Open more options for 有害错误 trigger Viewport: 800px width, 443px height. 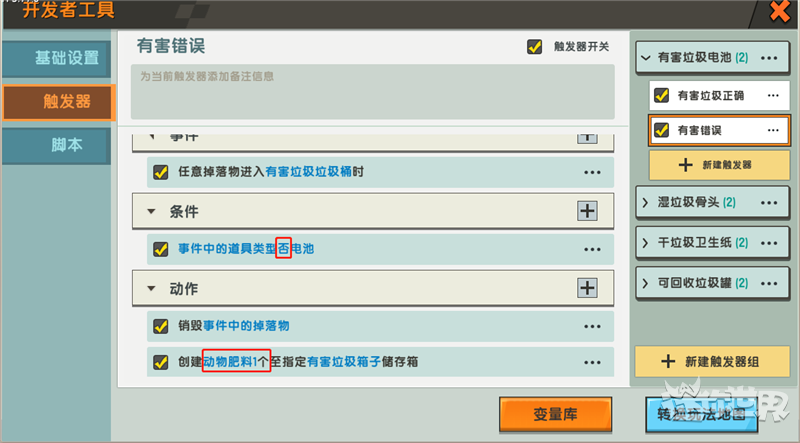[773, 130]
